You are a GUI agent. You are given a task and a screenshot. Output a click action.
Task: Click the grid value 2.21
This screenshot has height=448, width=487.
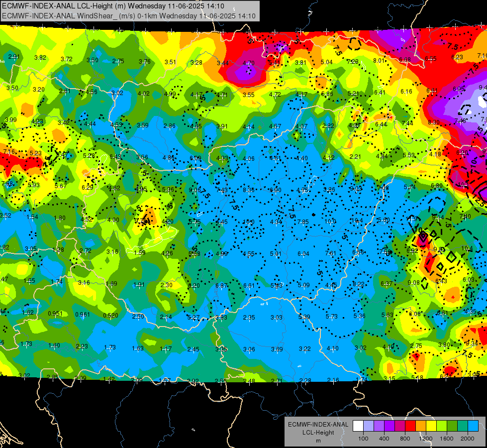[x=355, y=156]
